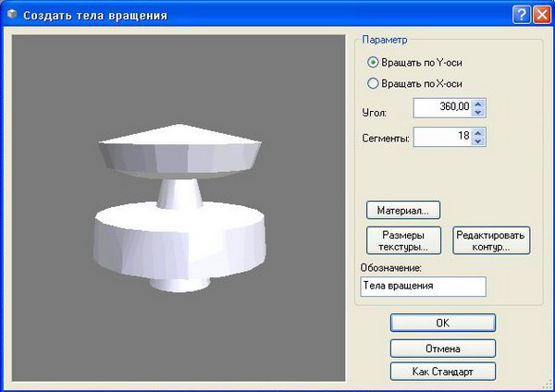Increase the Сегменты count with up arrow
The height and width of the screenshot is (392, 555).
[478, 133]
